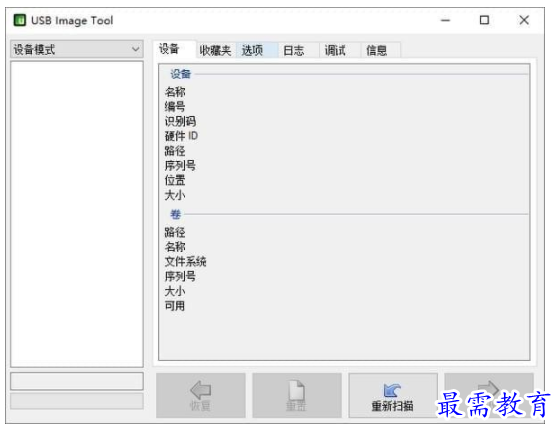Click the lower progress bar under device list
The height and width of the screenshot is (436, 559).
[x=77, y=401]
